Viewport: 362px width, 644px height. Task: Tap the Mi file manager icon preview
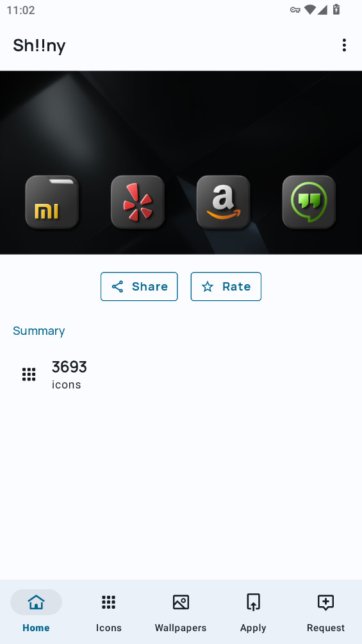[x=52, y=201]
